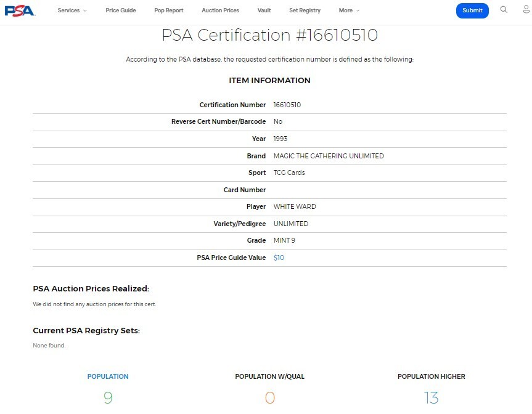This screenshot has height=414, width=532.
Task: Click the no auction prices found message
Action: tap(94, 304)
